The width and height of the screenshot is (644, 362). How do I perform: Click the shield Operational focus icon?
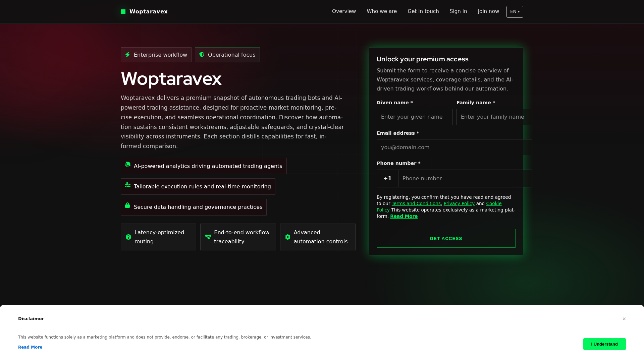click(202, 55)
